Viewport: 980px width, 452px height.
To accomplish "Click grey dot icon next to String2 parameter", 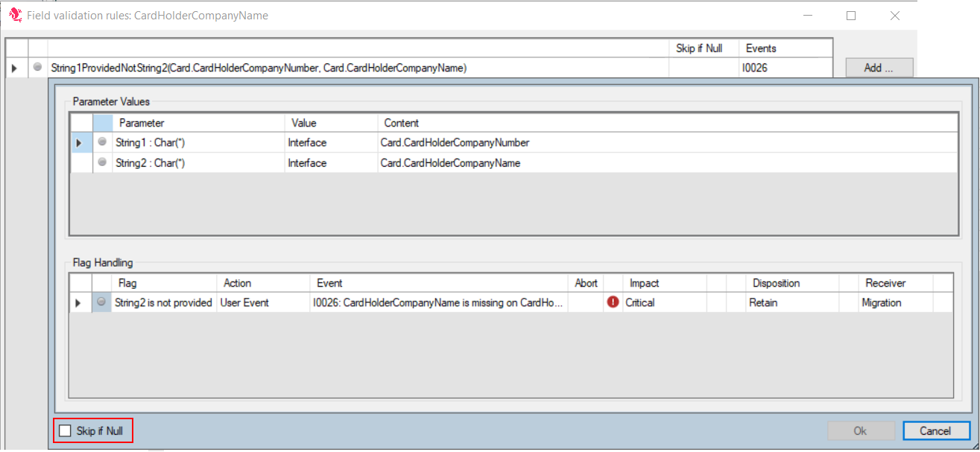I will tap(103, 162).
